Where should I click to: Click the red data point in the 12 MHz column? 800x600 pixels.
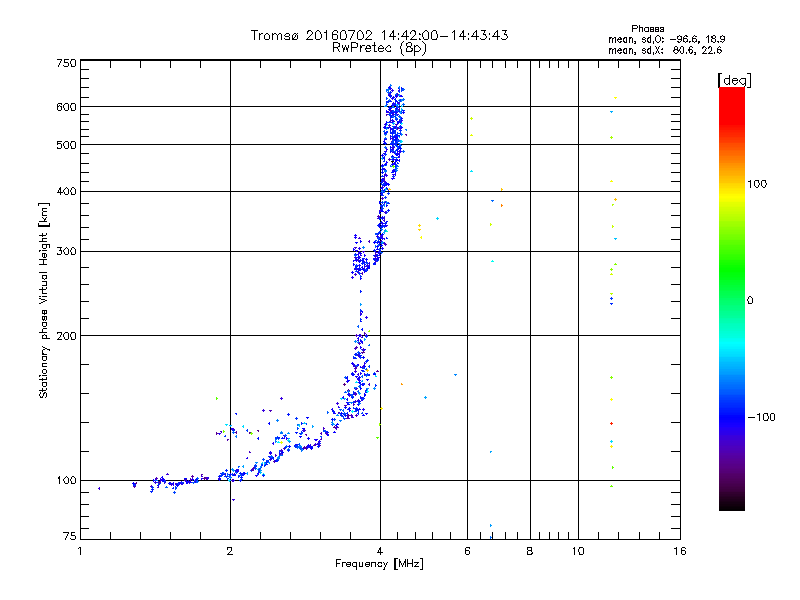click(611, 423)
